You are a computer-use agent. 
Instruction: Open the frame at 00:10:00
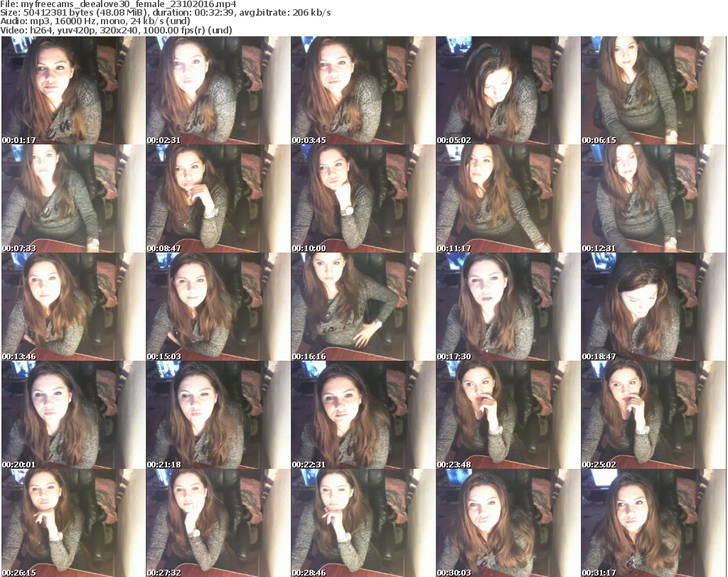pyautogui.click(x=363, y=199)
